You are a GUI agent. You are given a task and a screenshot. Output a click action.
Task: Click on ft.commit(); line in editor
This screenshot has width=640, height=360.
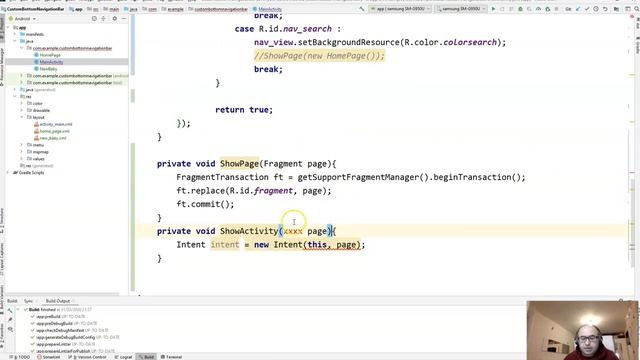[x=205, y=204]
